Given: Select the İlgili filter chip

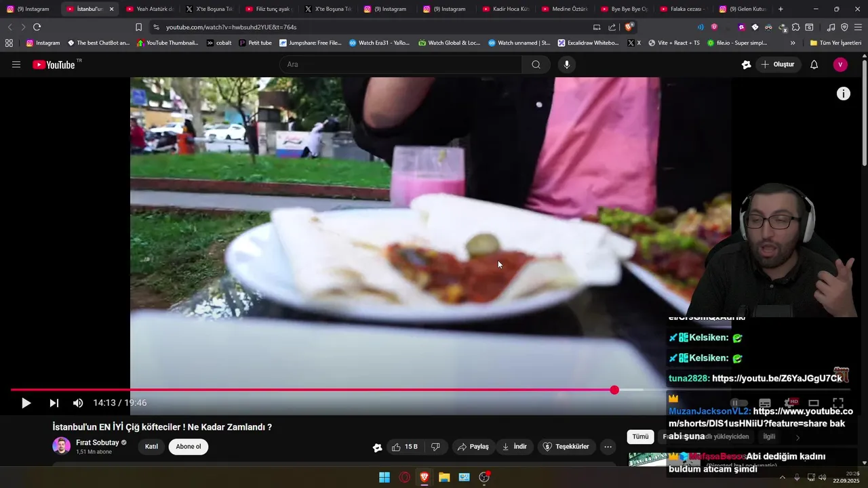Looking at the screenshot, I should [x=769, y=436].
